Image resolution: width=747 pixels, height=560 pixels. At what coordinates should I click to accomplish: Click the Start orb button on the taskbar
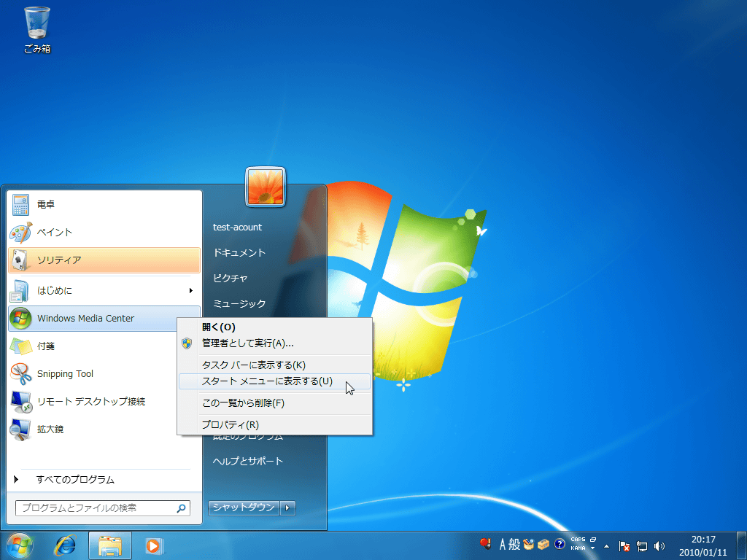point(20,545)
